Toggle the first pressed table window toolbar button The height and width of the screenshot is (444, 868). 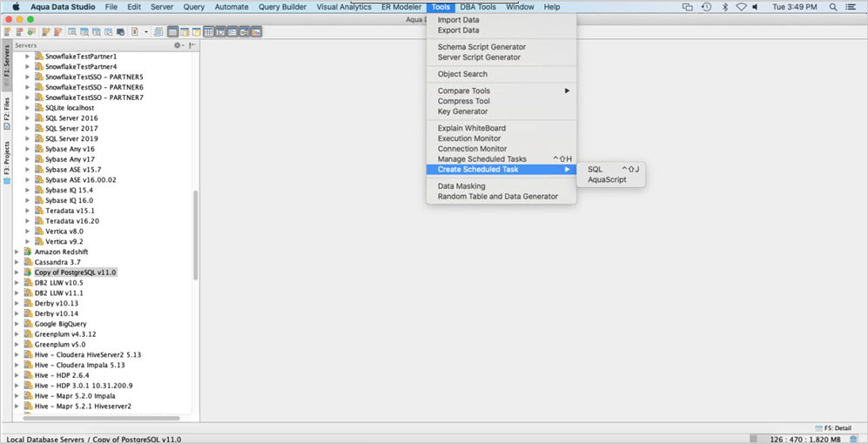point(172,32)
